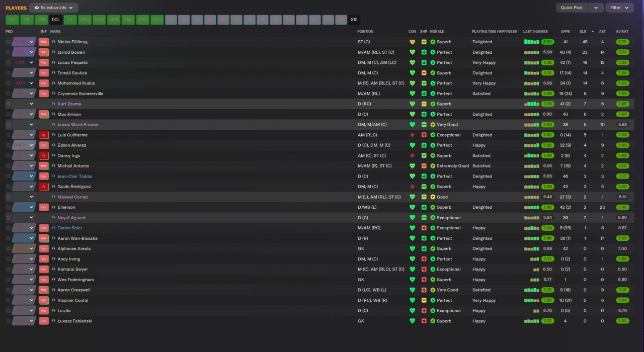Click Danny Ings' Inj status badge
The height and width of the screenshot is (352, 644).
coord(44,155)
